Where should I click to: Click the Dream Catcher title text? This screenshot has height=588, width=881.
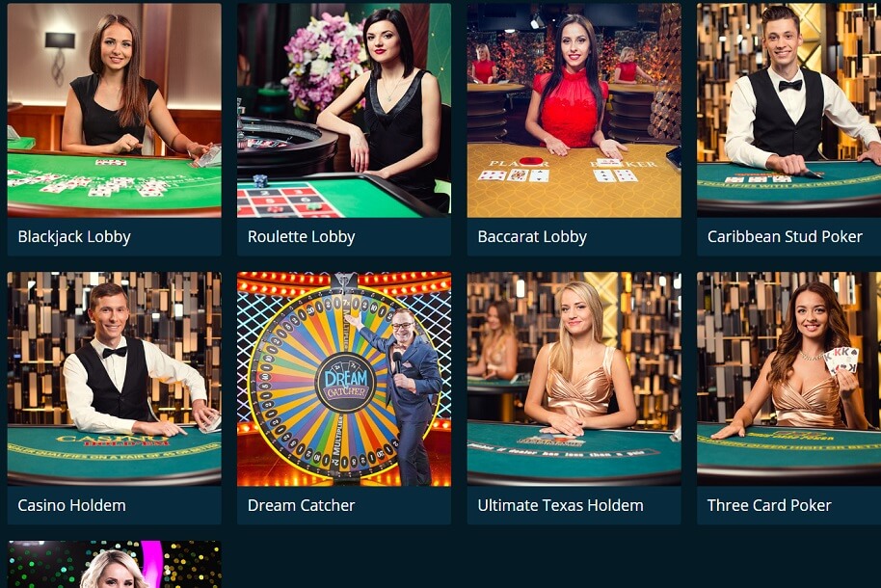[x=301, y=505]
